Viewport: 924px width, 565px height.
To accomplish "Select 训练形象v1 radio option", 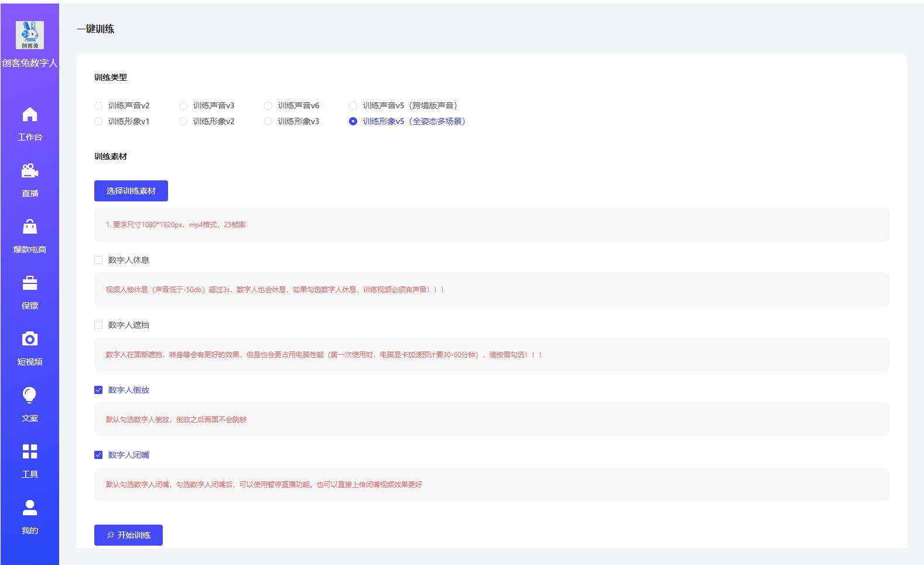I will (x=98, y=121).
